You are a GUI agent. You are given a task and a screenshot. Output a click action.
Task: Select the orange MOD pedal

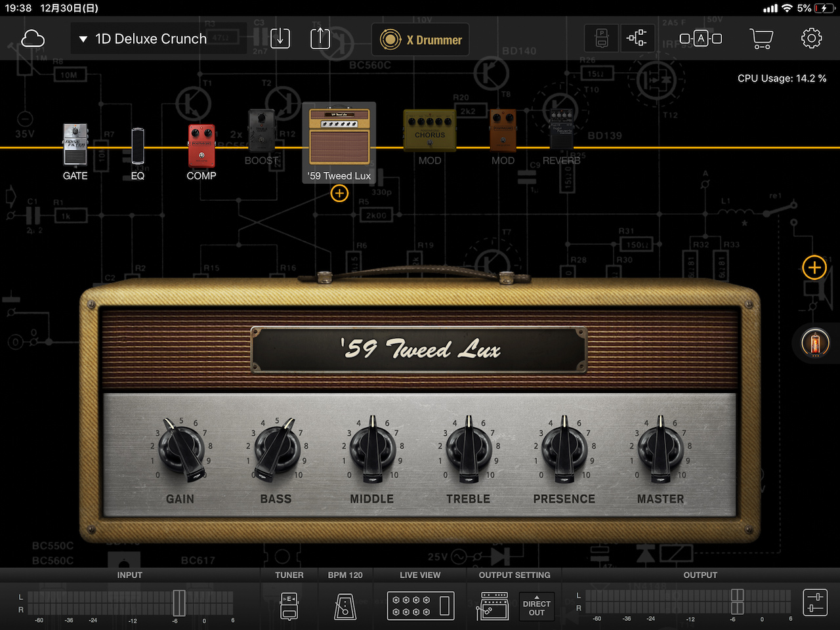pyautogui.click(x=503, y=131)
